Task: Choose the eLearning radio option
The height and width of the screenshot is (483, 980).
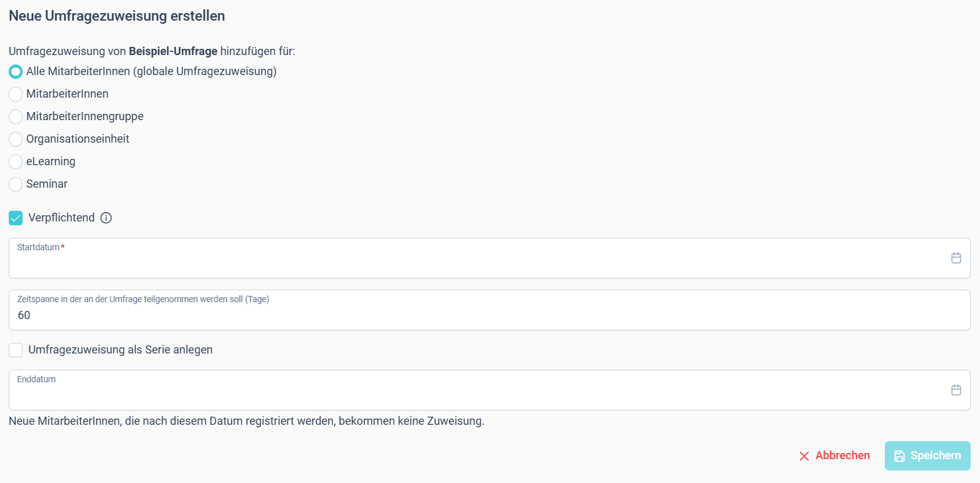Action: [x=16, y=161]
